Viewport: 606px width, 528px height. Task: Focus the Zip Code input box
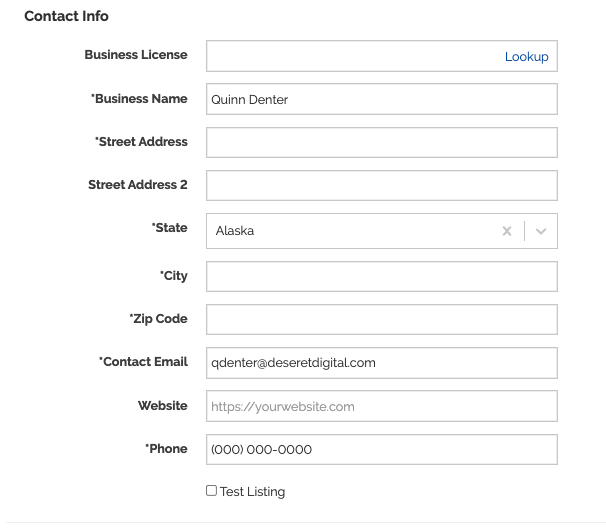pyautogui.click(x=382, y=320)
